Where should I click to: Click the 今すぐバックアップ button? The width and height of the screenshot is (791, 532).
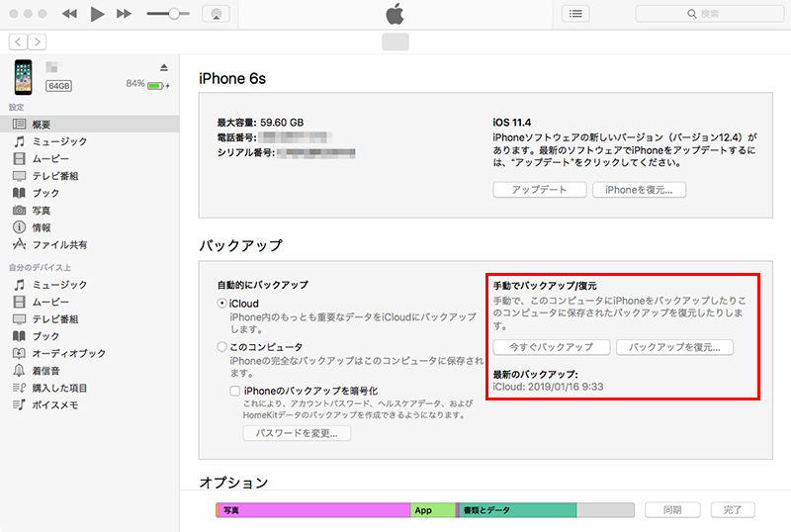(552, 347)
